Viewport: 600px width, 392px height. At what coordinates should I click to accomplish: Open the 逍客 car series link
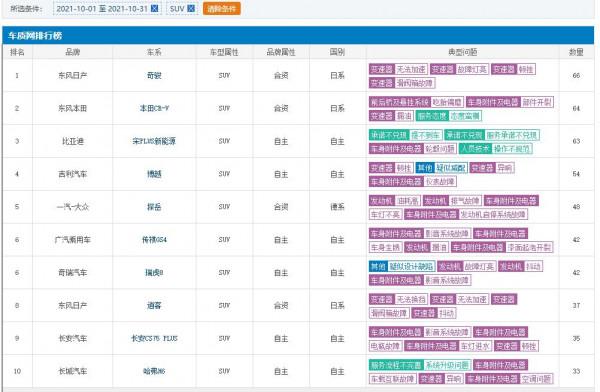point(154,305)
